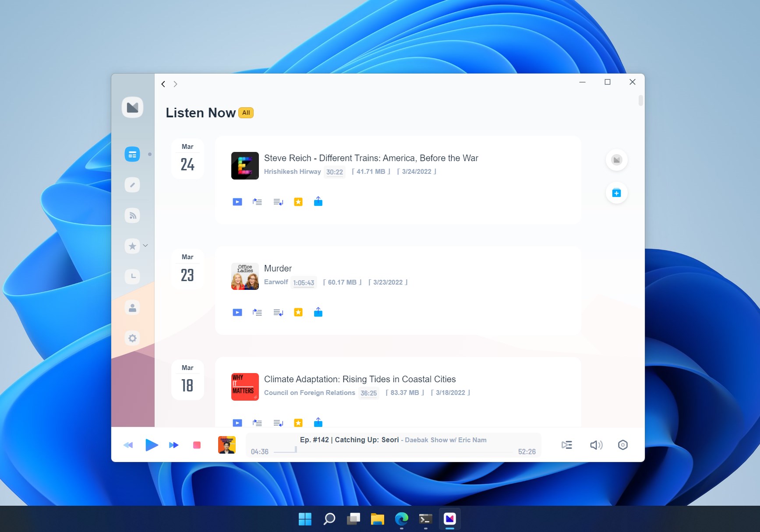Play the Steve Reich - Different Trains episode

(237, 201)
